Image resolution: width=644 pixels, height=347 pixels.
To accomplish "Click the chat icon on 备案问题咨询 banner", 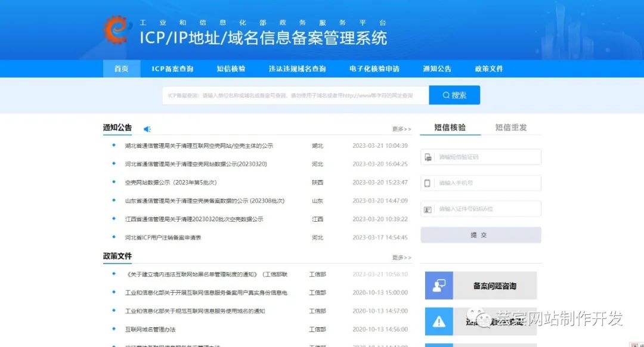I will [439, 286].
